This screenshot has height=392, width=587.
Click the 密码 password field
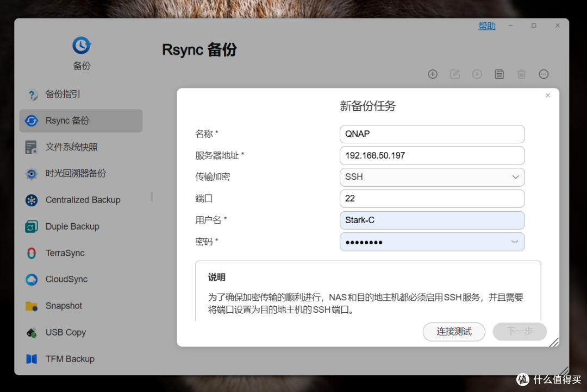point(432,242)
